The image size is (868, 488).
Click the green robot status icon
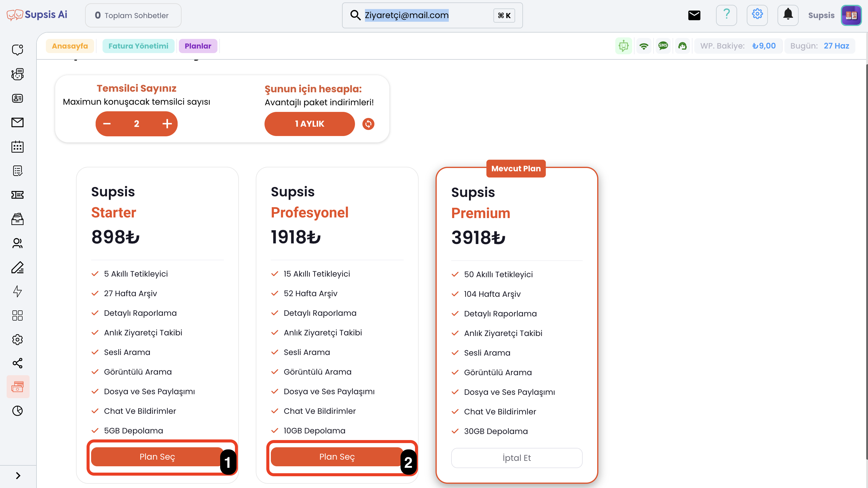pyautogui.click(x=623, y=46)
